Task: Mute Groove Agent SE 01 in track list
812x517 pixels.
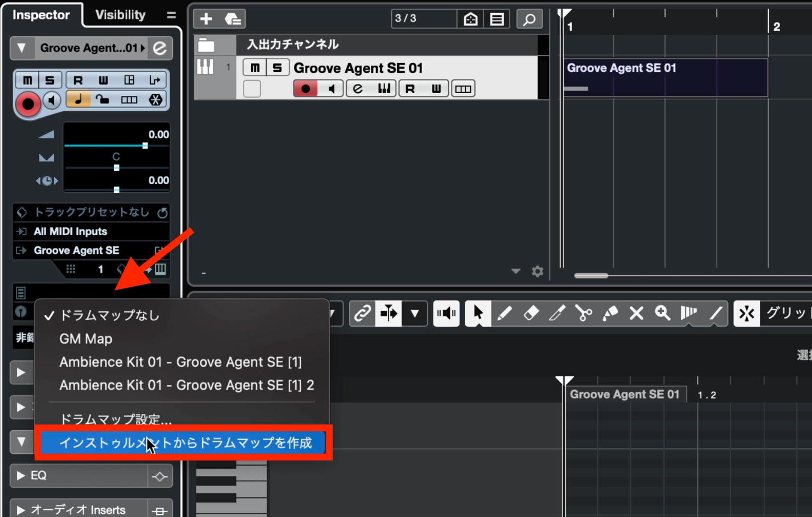Action: (x=255, y=68)
